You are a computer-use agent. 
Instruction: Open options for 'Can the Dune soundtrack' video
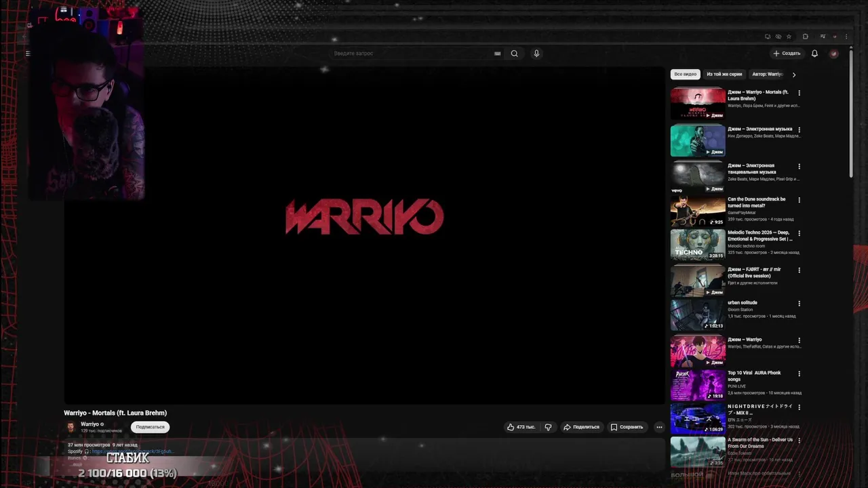click(799, 200)
